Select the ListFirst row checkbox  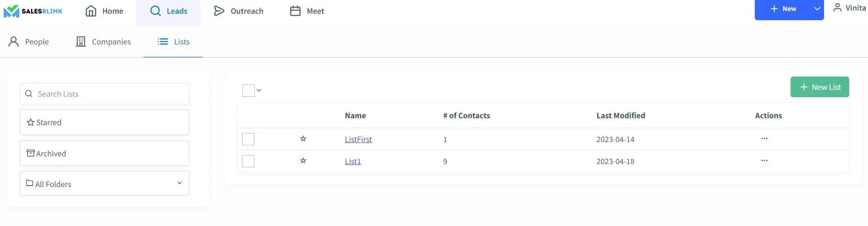pos(248,139)
